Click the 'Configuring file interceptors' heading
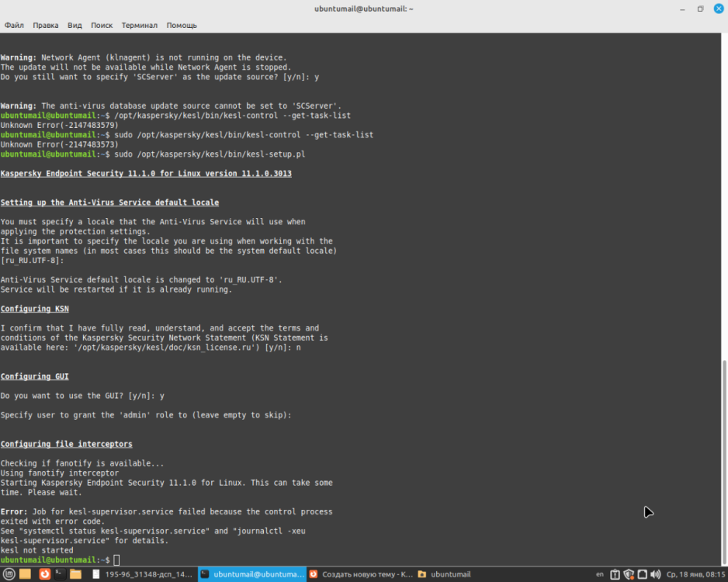Viewport: 728px width, 582px height. click(67, 444)
